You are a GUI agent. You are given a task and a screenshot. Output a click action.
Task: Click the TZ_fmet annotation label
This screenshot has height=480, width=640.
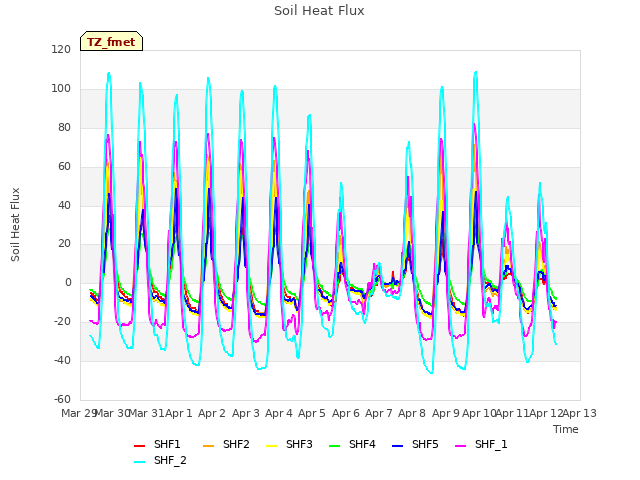111,42
